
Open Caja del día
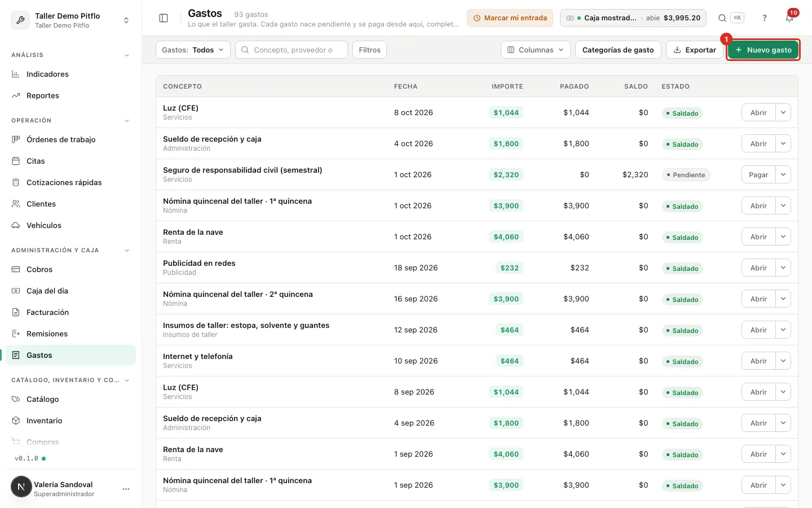point(70,291)
